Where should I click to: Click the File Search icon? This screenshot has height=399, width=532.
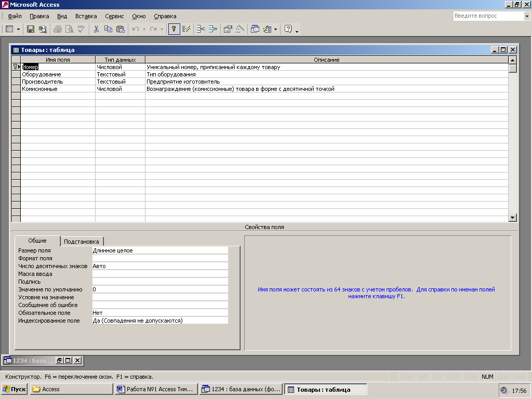(43, 29)
